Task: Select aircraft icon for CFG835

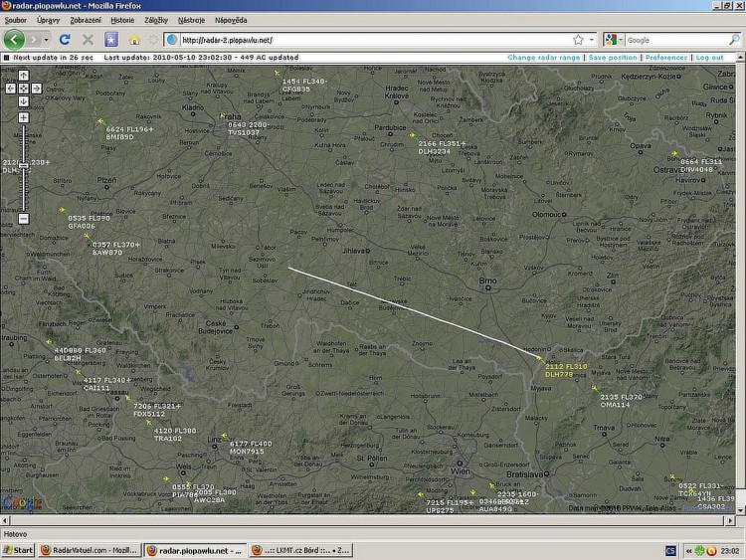Action: 277,74
